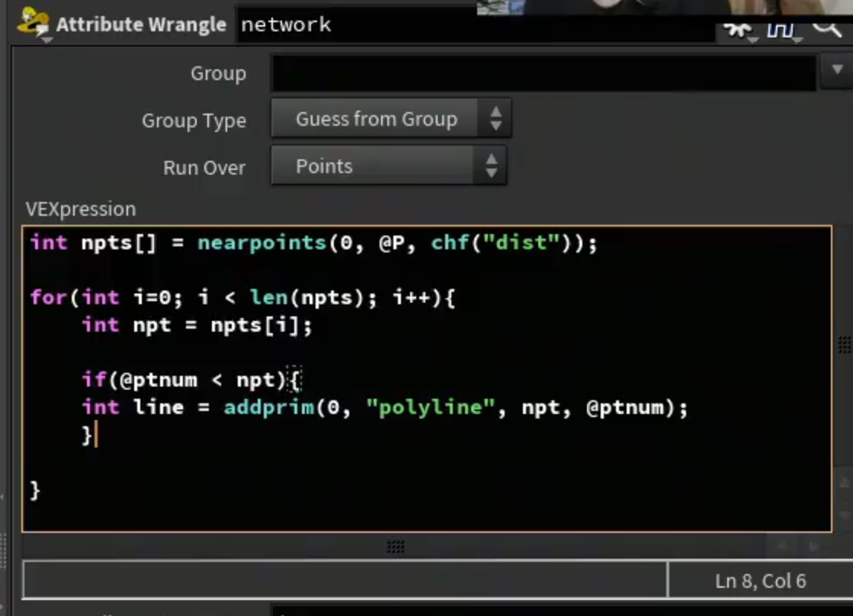Open the Run Over Points dropdown
This screenshot has height=616, width=853.
(389, 165)
